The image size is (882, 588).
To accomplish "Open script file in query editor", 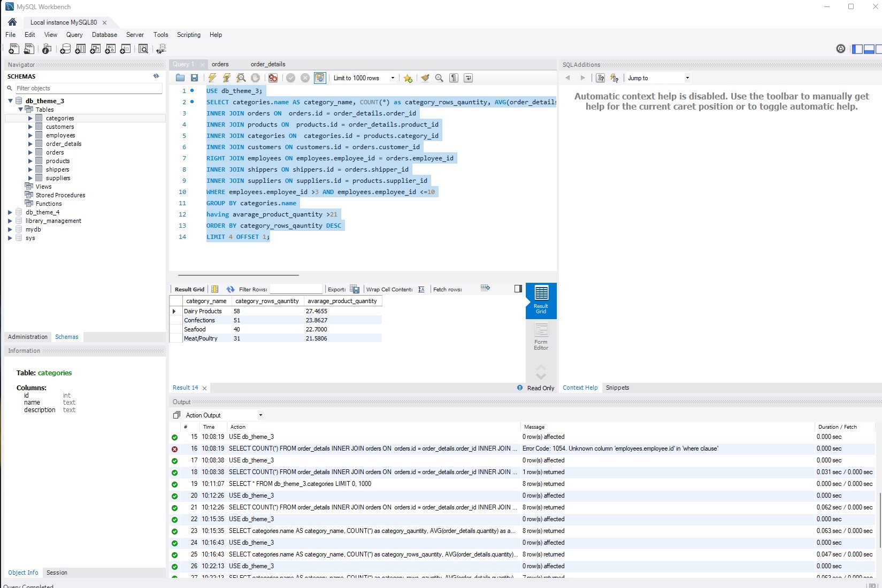I will coord(180,78).
